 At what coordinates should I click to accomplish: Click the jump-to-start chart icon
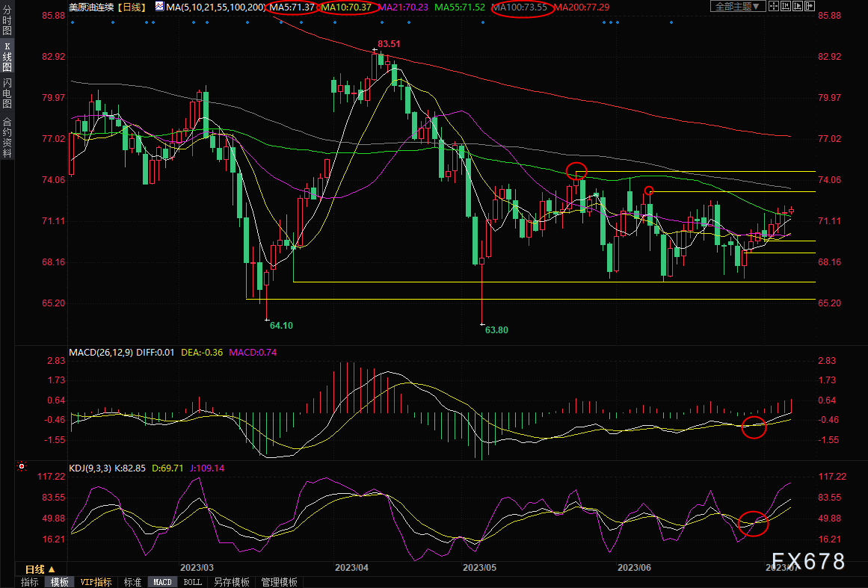tap(786, 6)
